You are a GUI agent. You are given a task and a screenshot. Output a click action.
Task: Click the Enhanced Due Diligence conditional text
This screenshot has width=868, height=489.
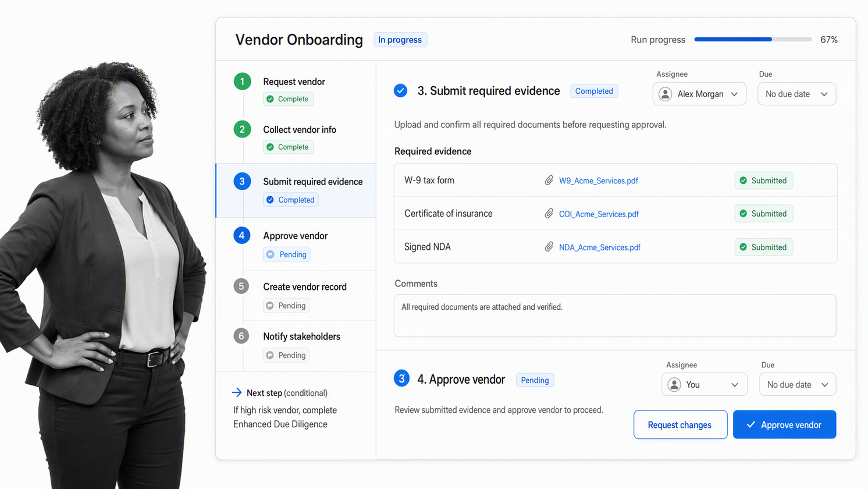pyautogui.click(x=285, y=417)
